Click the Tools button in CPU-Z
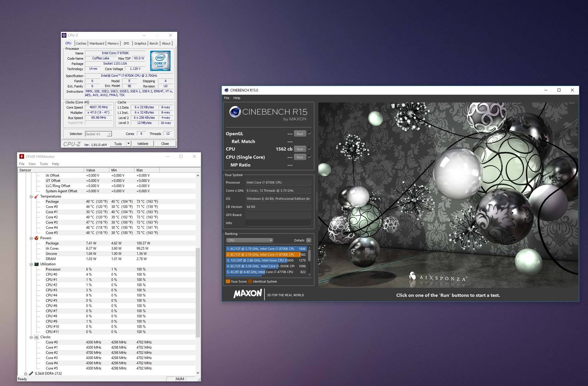This screenshot has width=588, height=386. pyautogui.click(x=118, y=144)
